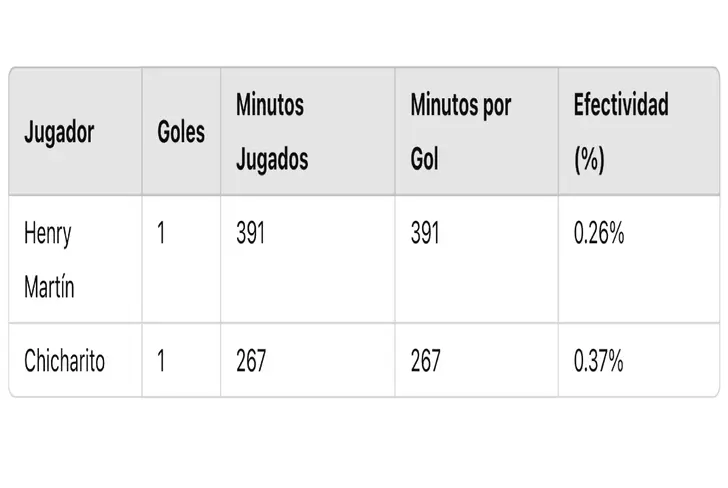
Task: Click the 0.37% effectiveness cell
Action: pos(599,361)
